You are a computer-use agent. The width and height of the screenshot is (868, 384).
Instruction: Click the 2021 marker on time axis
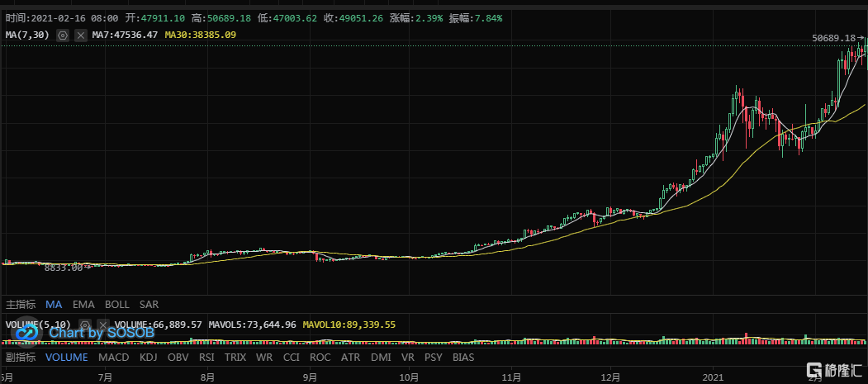(714, 377)
